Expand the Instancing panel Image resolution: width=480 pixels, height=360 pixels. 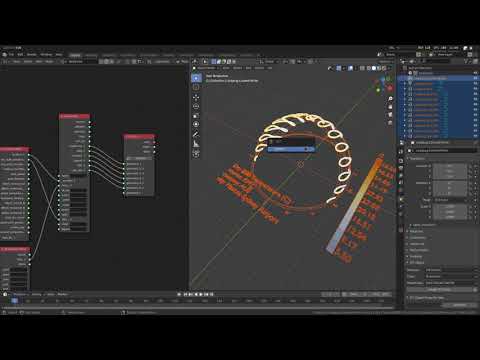(417, 244)
